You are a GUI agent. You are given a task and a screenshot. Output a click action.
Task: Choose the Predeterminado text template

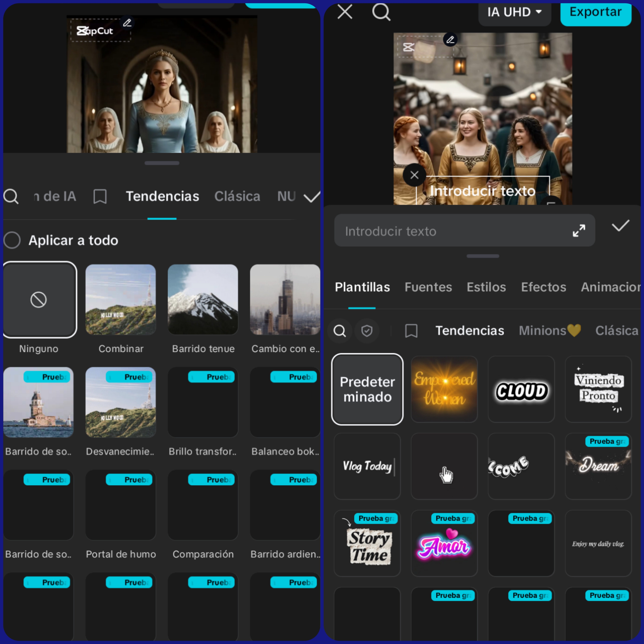click(x=367, y=389)
